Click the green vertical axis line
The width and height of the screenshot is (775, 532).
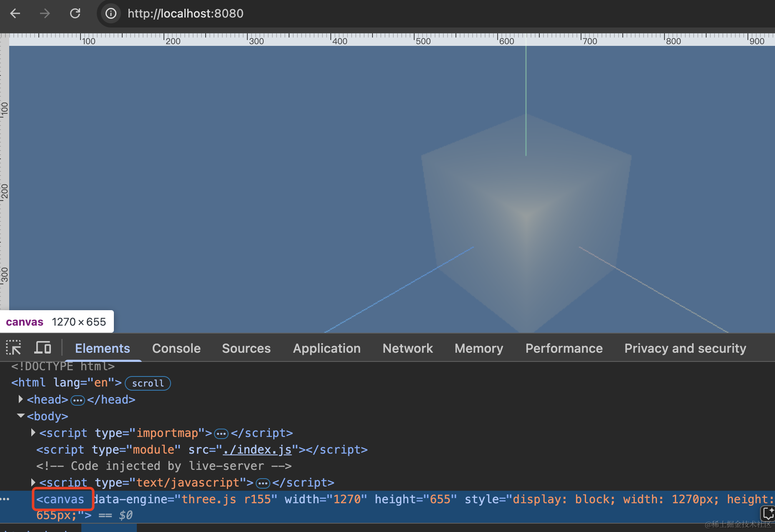[526, 101]
